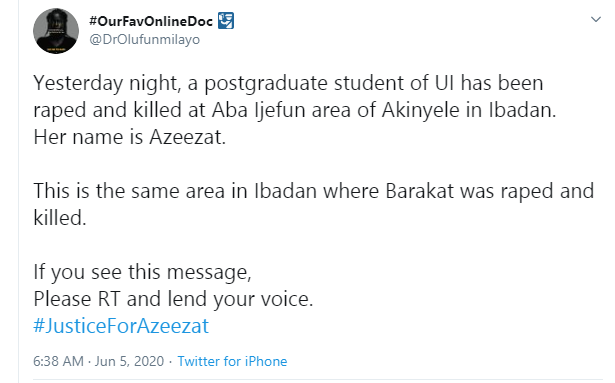Screen dimensions: 615x383
Task: Click the word 'Barakat' in the tweet
Action: tap(420, 192)
